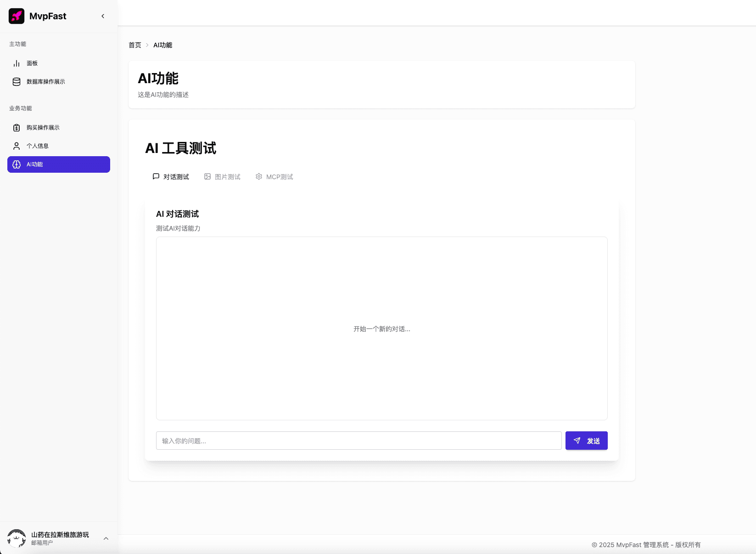The width and height of the screenshot is (756, 554).
Task: Click the image icon beside 图片测试
Action: click(x=207, y=176)
